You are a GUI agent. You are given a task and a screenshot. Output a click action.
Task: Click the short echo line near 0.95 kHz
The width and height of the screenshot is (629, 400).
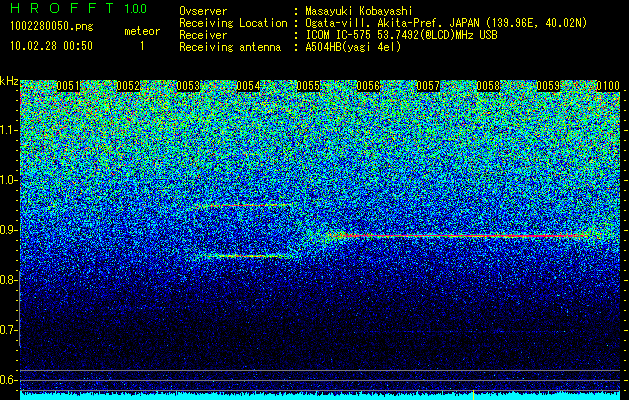[246, 205]
